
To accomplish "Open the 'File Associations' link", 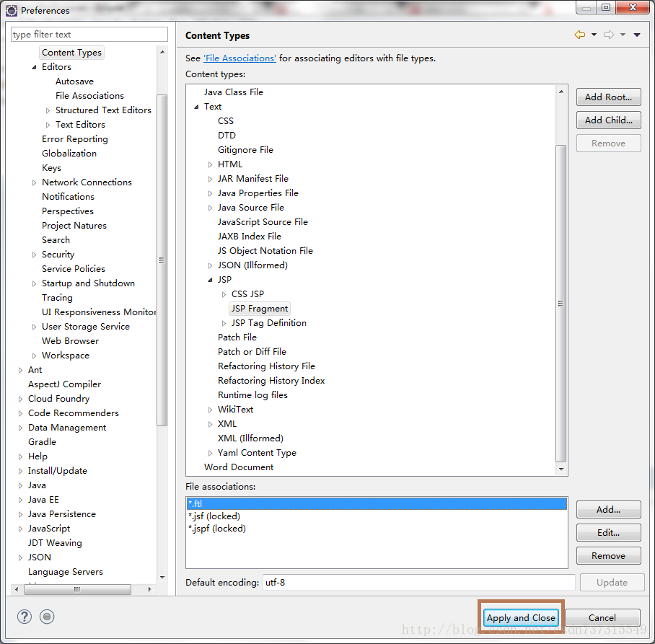I will pos(239,58).
